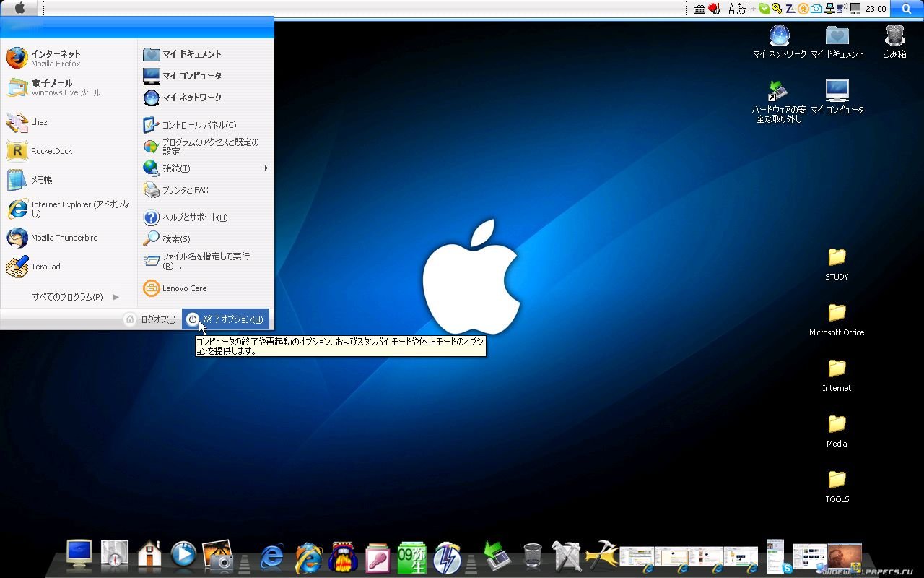This screenshot has height=578, width=924.
Task: Open the Apple logo menu in the top bar
Action: 19,8
